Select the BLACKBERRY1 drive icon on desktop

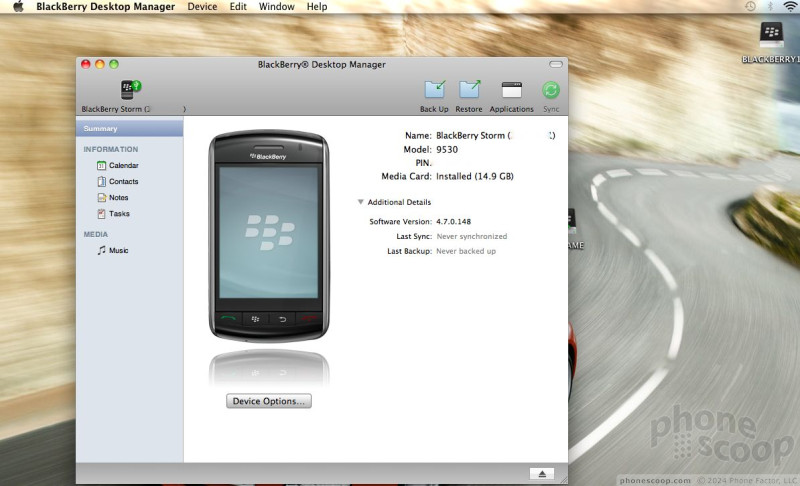coord(771,34)
